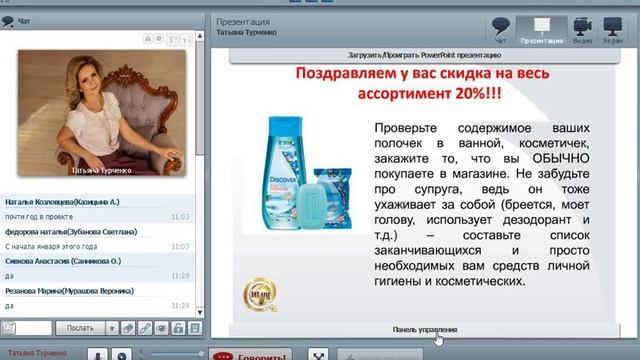This screenshot has width=640, height=360.
Task: Open the emoticon picker beside message field
Action: click(x=8, y=328)
